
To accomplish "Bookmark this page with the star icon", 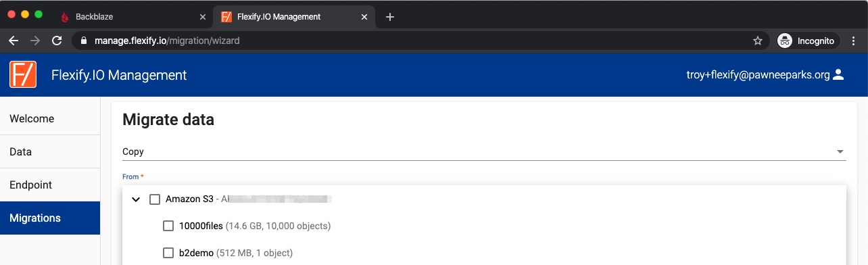I will point(758,41).
